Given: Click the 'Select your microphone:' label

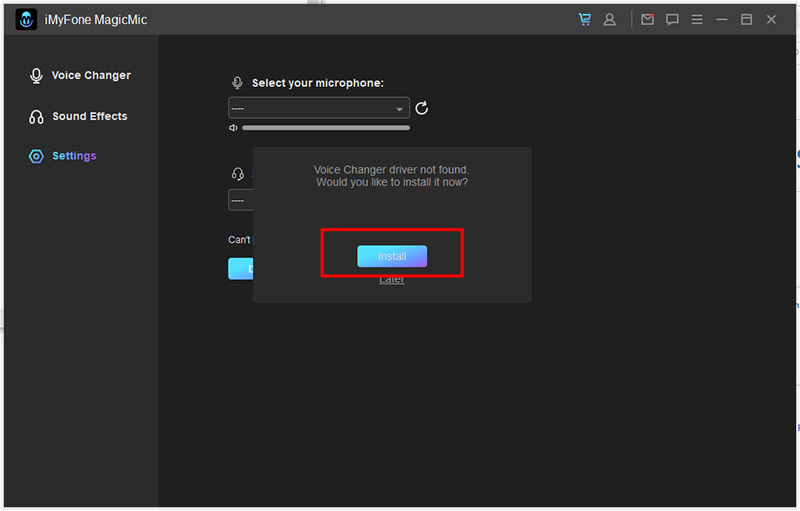Looking at the screenshot, I should [x=318, y=83].
